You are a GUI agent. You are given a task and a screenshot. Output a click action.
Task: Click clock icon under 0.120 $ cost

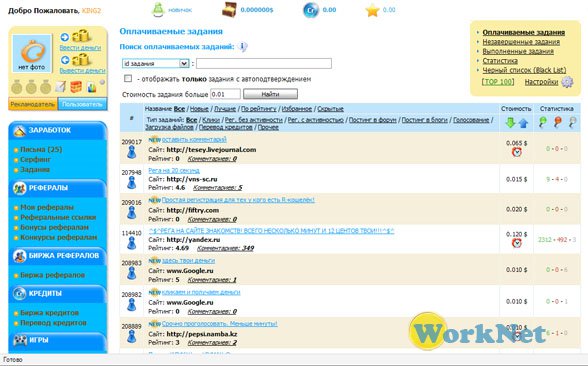tap(517, 243)
